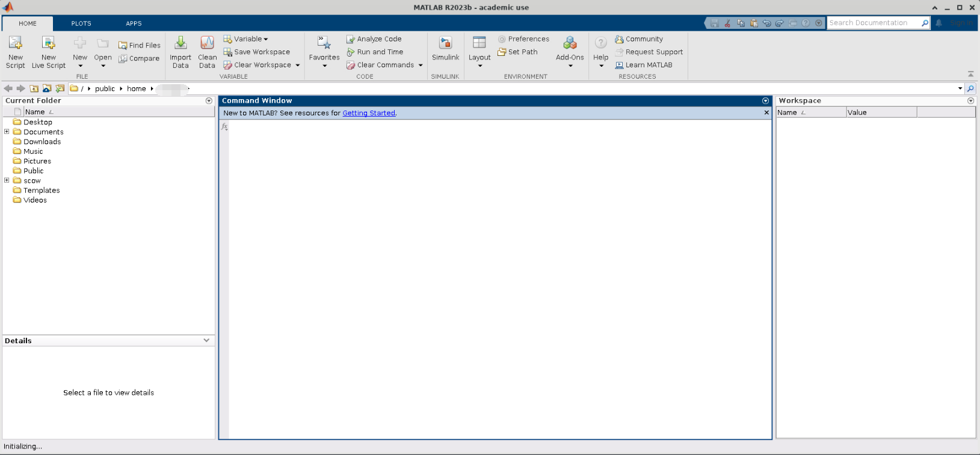Click the forward navigation arrow
Screen dimensions: 980x455
21,88
